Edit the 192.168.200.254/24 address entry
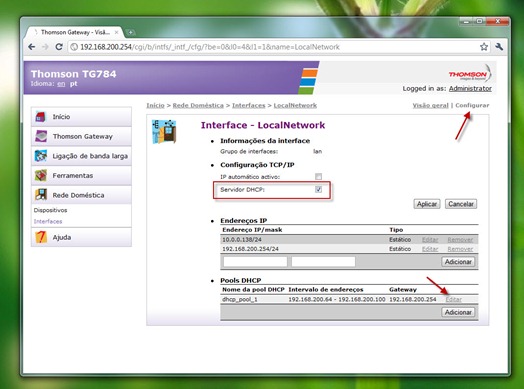Screen dimensions: 524x389 click(430, 249)
